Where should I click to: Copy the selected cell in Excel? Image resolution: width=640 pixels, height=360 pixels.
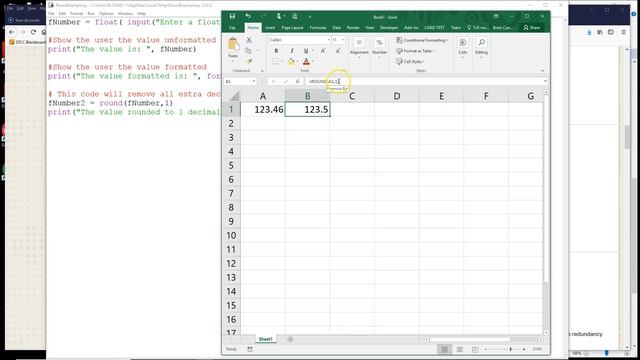pos(248,51)
